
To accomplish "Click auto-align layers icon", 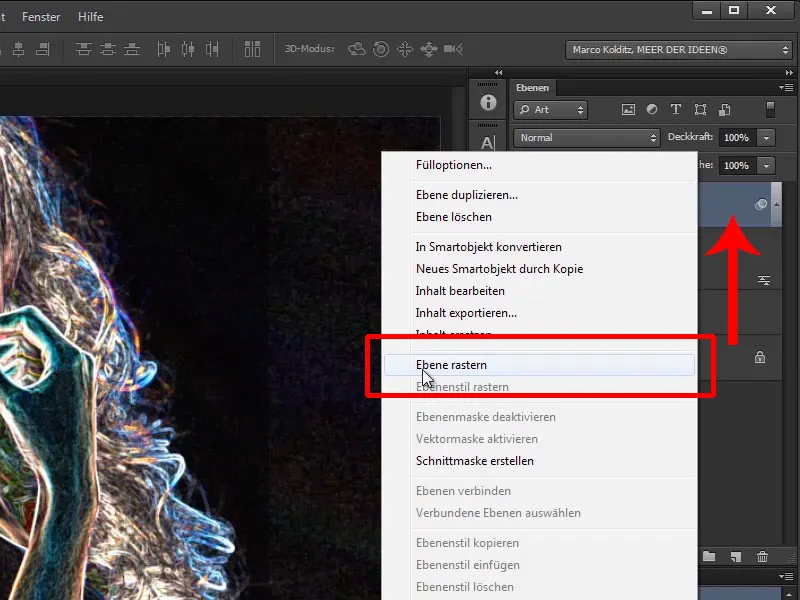I will (252, 49).
